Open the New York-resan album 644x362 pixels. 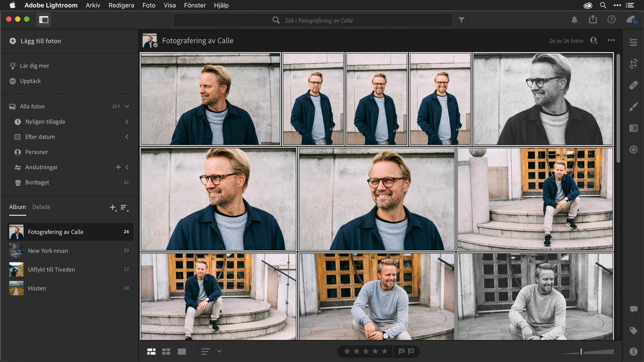click(x=48, y=250)
